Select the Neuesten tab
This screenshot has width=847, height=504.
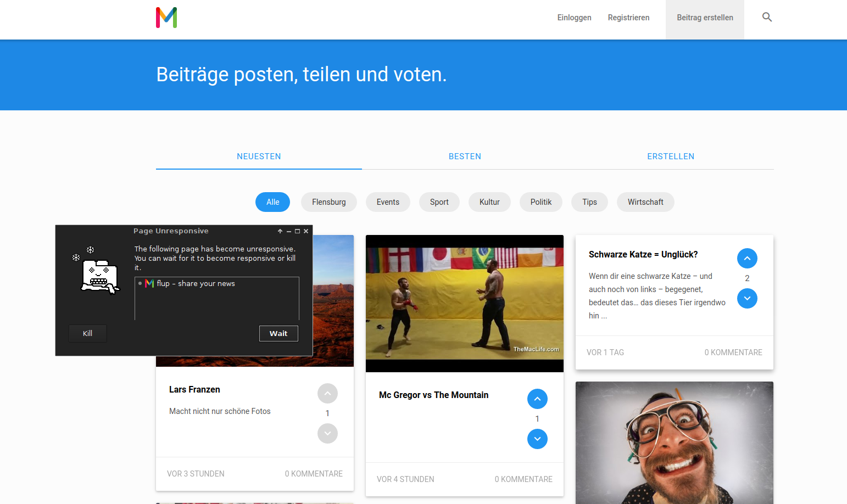(x=259, y=156)
